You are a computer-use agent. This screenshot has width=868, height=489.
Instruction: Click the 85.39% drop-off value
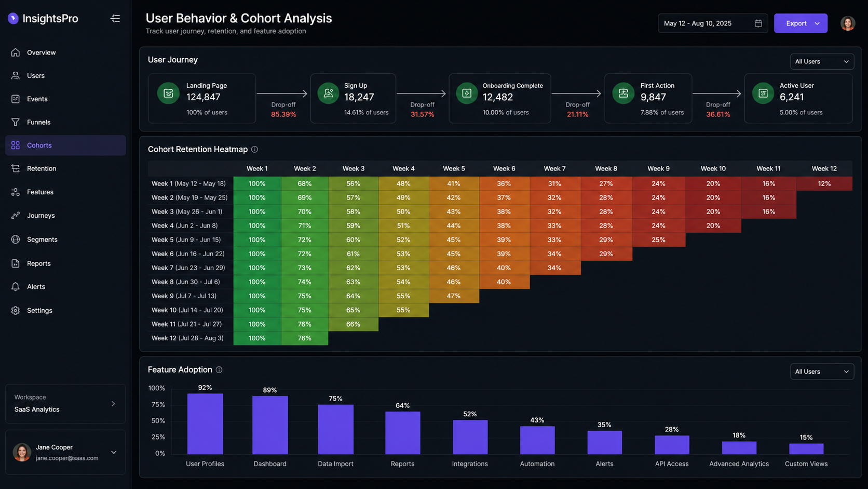[x=283, y=114]
